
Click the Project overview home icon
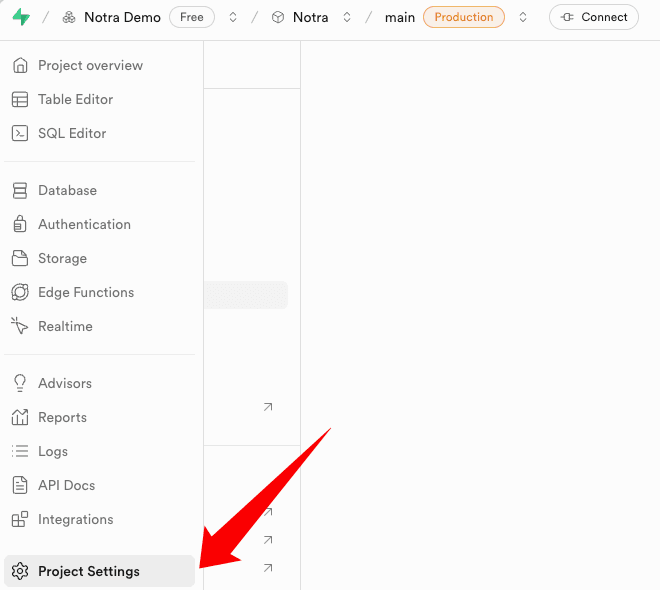20,66
